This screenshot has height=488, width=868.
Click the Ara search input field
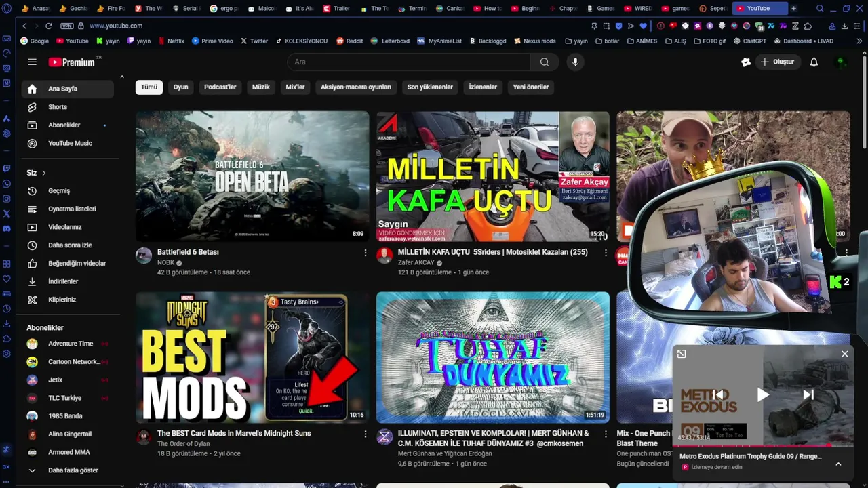click(409, 62)
